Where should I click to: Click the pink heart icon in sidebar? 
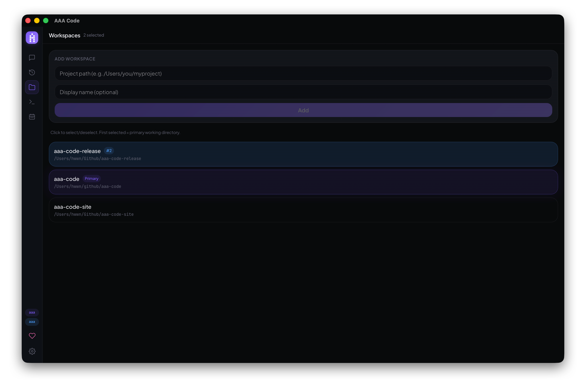32,336
